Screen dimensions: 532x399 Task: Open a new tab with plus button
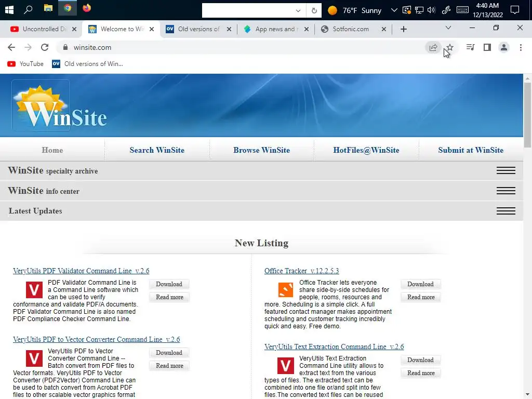point(403,29)
